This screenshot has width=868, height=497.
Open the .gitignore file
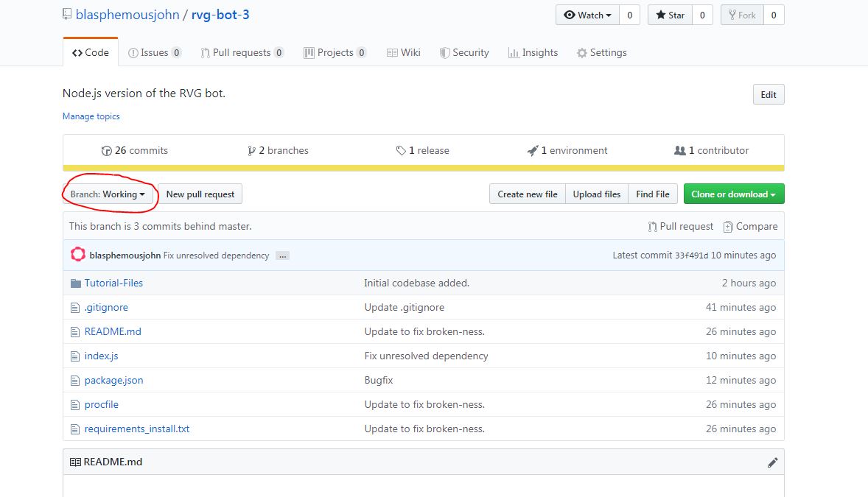pyautogui.click(x=106, y=307)
